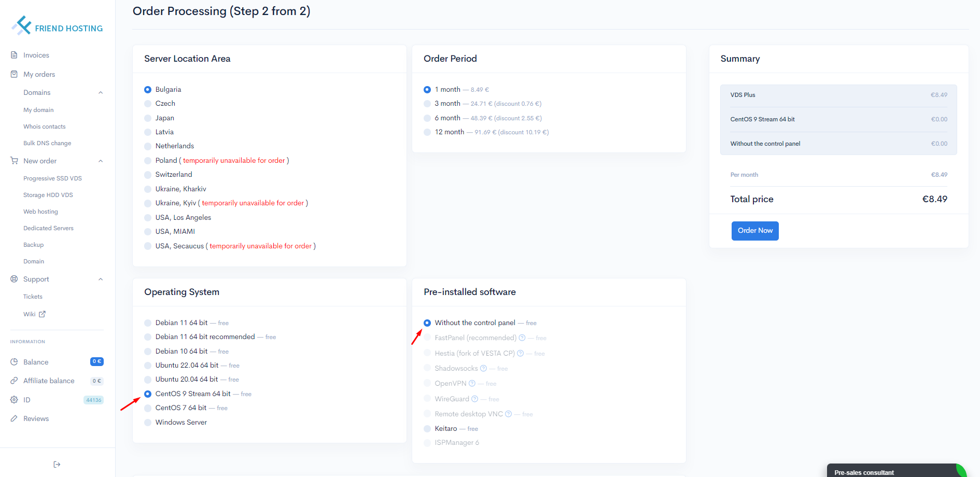Screen dimensions: 980x477
Task: Click the Balance pie chart icon
Action: [14, 362]
